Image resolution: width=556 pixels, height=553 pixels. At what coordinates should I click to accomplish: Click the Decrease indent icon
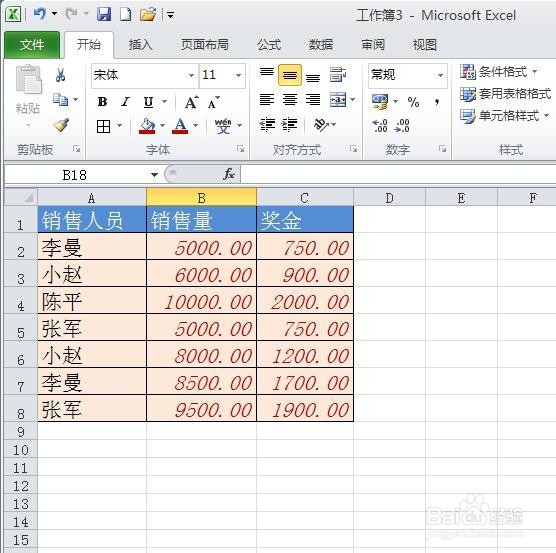point(267,124)
